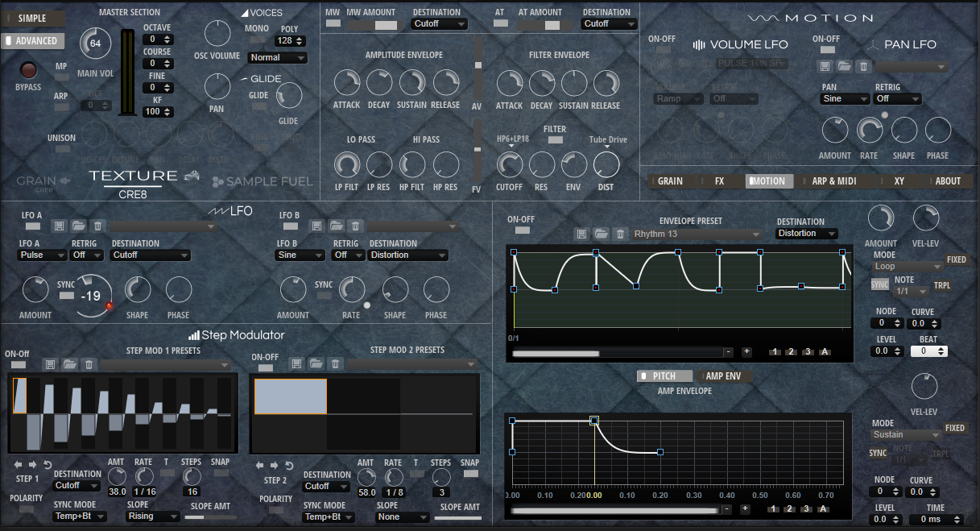Screen dimensions: 980x531
Task: Delete the Step Mod 1 preset
Action: pos(89,365)
